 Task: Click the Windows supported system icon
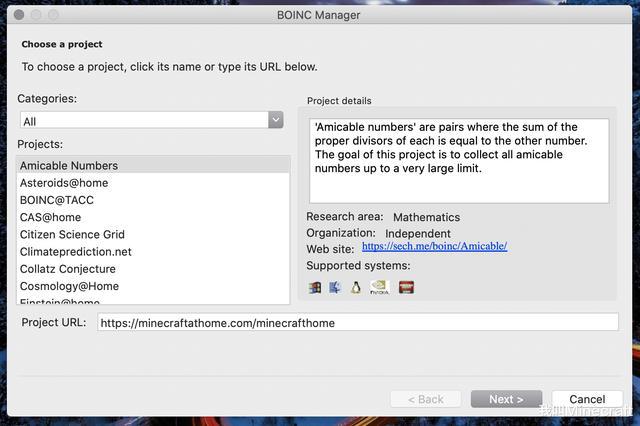tap(315, 287)
